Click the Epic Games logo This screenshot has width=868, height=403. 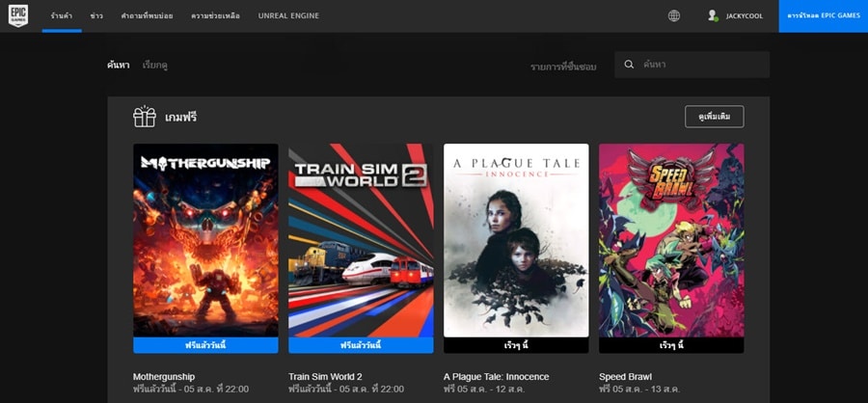[17, 15]
